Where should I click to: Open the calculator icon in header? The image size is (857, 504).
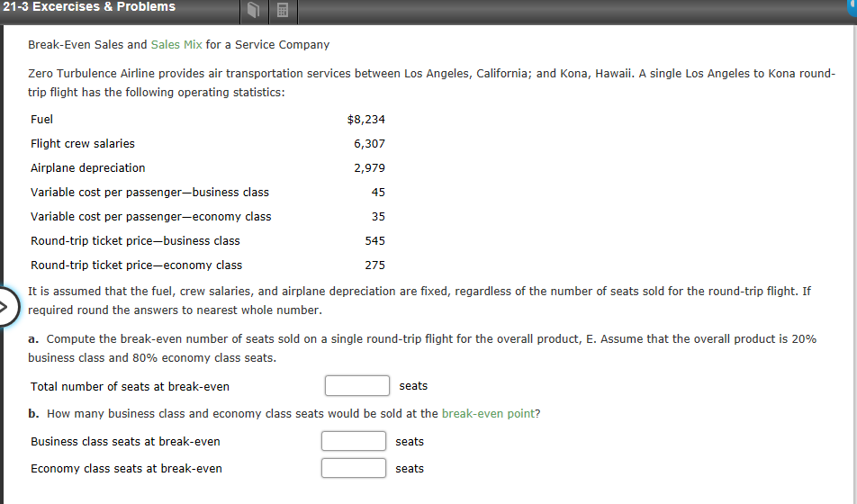283,11
